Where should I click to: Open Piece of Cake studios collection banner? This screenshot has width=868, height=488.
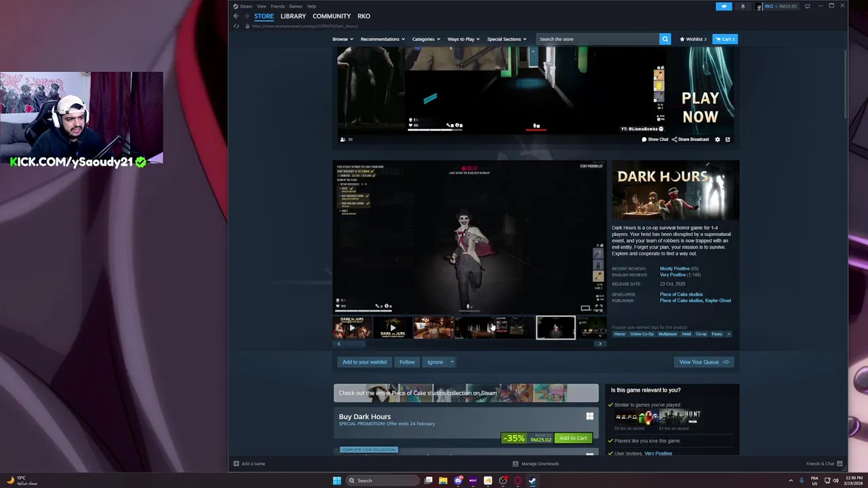click(x=466, y=393)
